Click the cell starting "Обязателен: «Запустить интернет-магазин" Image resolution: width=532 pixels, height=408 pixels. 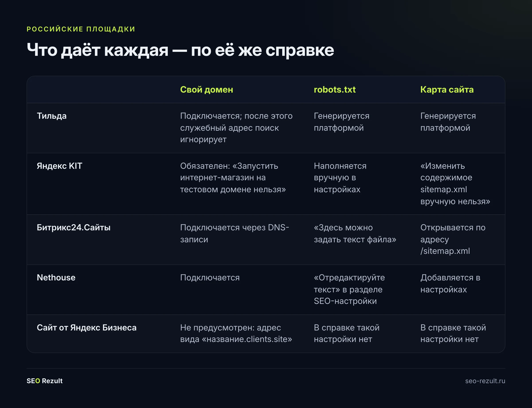coord(233,177)
